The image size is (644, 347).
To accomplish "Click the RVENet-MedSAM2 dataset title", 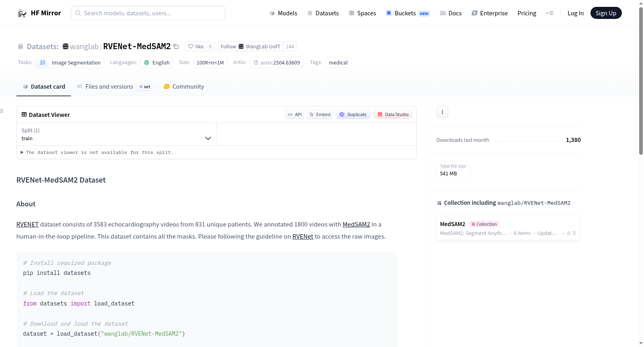I will (x=137, y=46).
